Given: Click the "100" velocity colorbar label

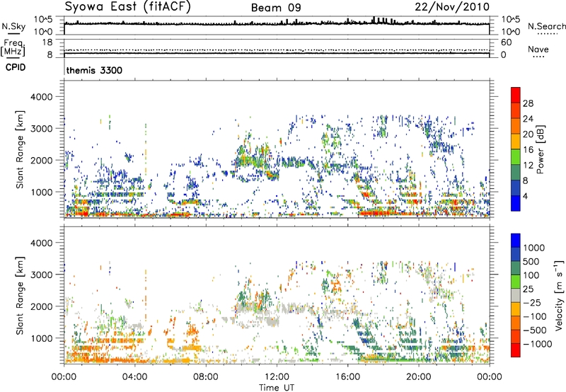Looking at the screenshot, I should (x=531, y=275).
